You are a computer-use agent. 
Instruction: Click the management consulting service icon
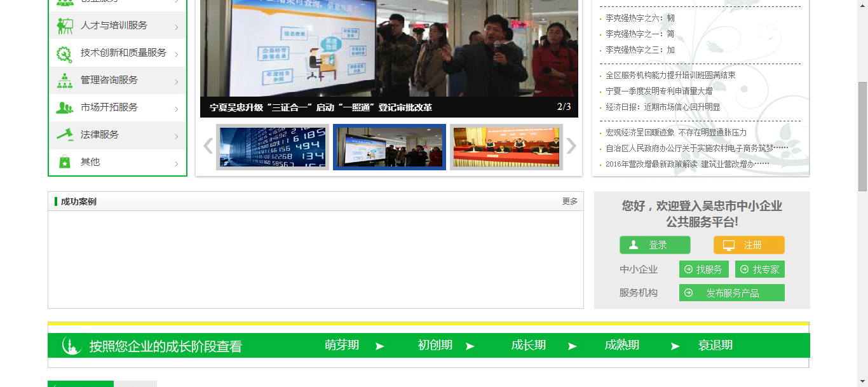coord(65,81)
